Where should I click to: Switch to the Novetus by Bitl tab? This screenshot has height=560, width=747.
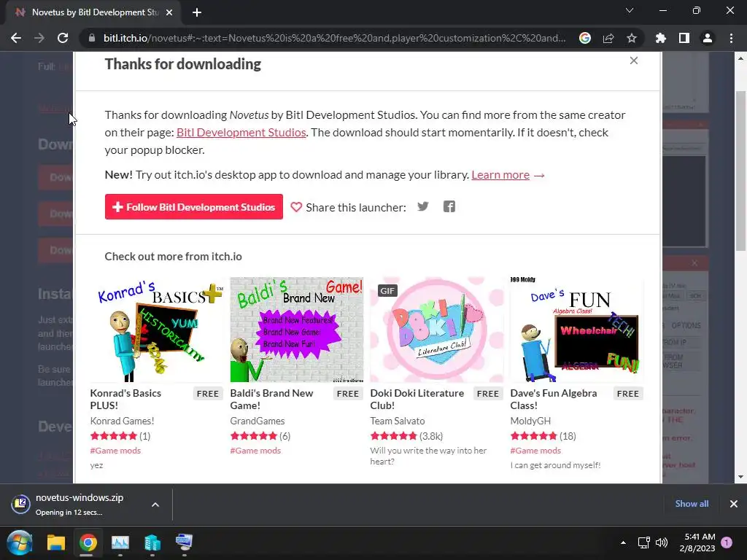point(93,12)
